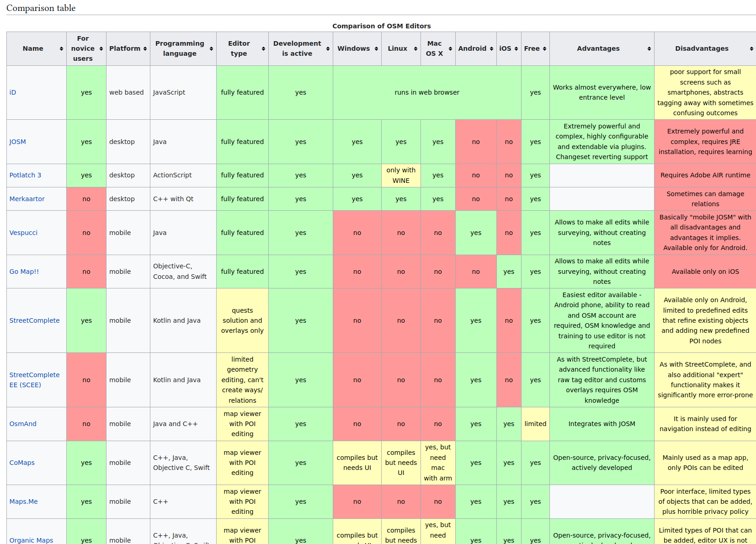Click 'limited geometry editing' editor type cell
This screenshot has width=756, height=544.
click(242, 380)
